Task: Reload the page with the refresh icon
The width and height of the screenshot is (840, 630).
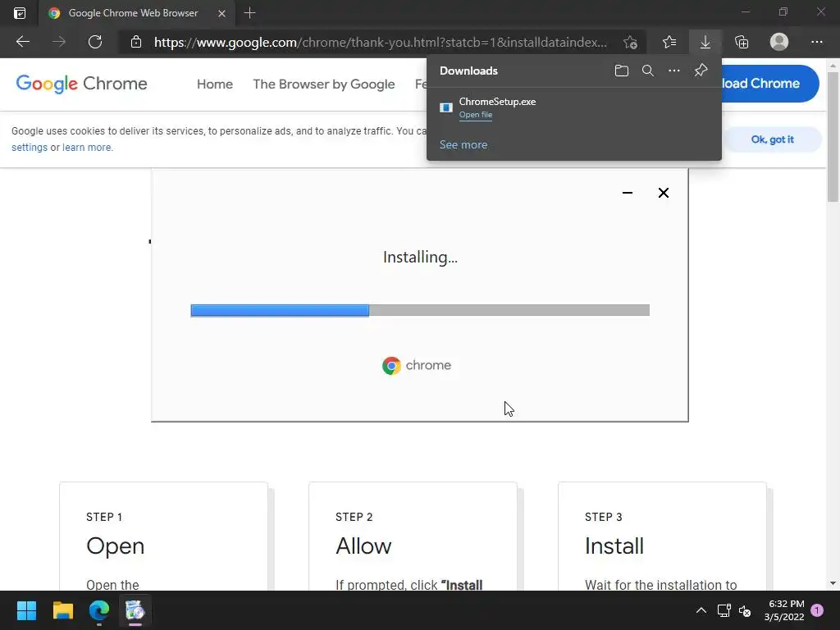Action: 95,42
